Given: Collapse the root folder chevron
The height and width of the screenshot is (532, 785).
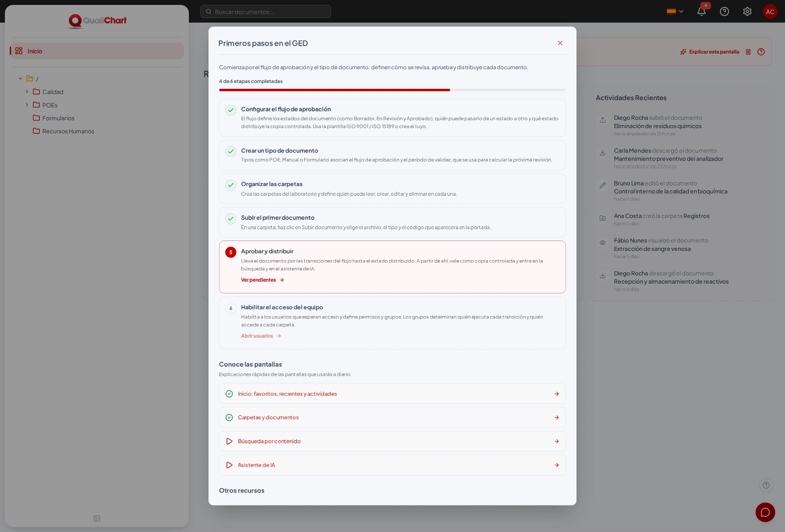Looking at the screenshot, I should (21, 79).
